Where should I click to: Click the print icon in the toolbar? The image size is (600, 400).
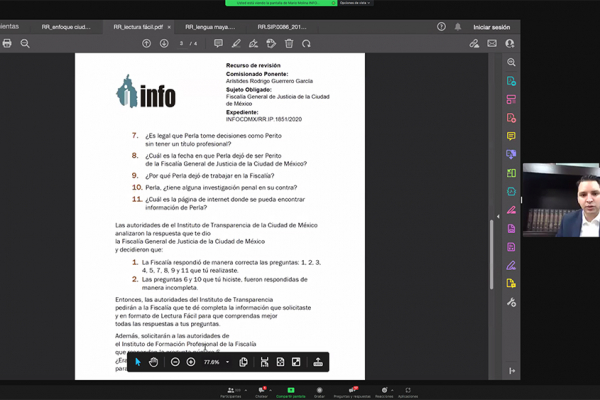click(7, 43)
